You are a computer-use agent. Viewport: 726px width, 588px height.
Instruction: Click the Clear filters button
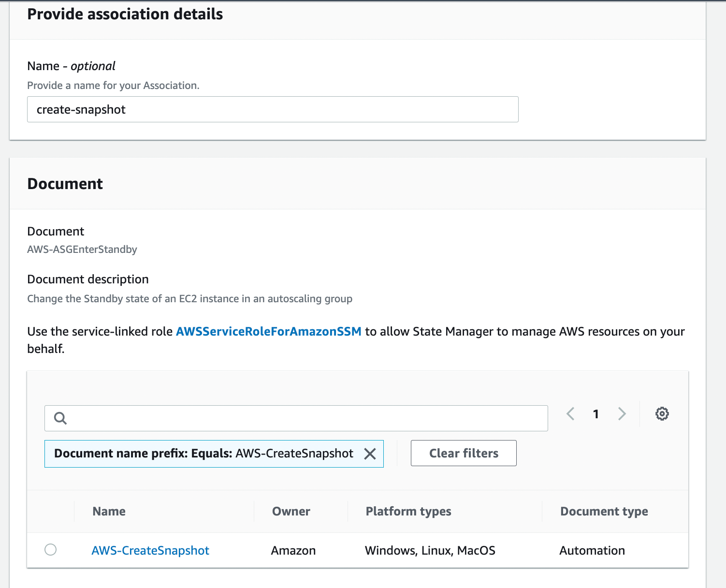tap(464, 453)
